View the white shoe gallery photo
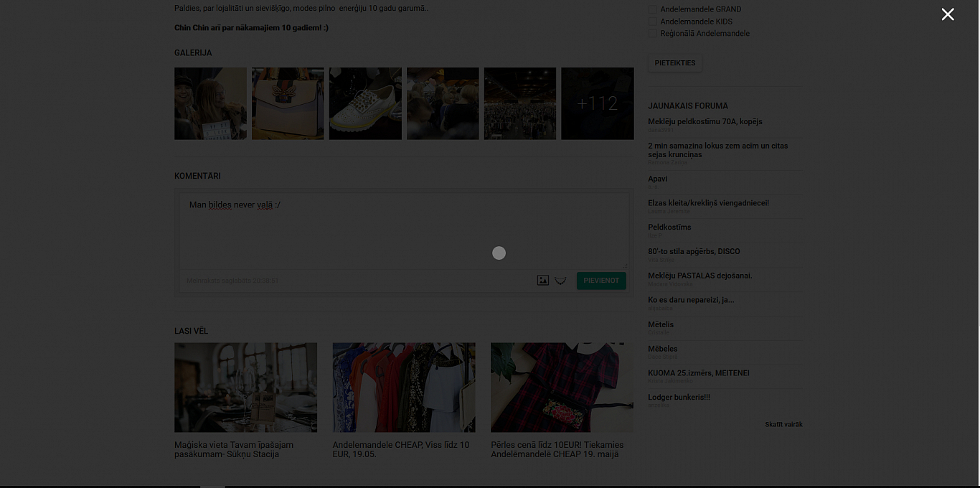Image resolution: width=980 pixels, height=488 pixels. point(365,103)
